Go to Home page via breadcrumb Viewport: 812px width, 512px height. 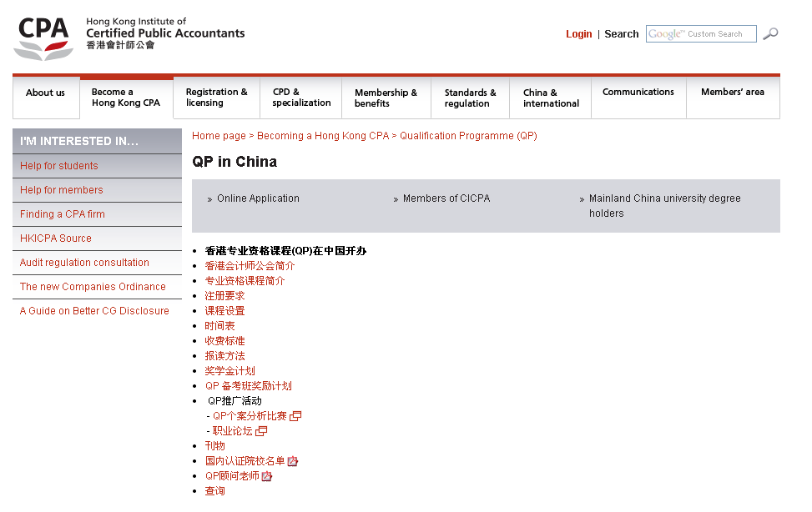coord(218,135)
